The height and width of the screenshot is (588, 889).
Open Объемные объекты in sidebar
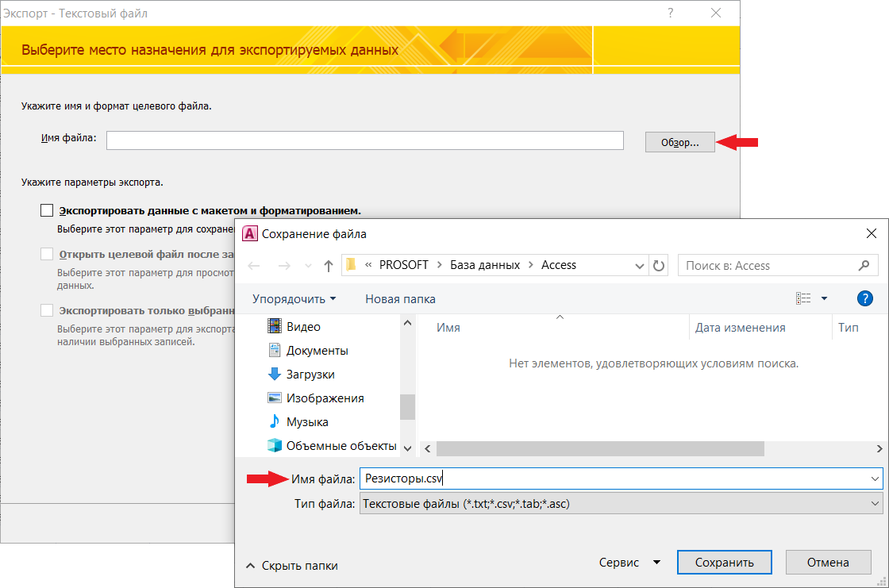tap(341, 445)
